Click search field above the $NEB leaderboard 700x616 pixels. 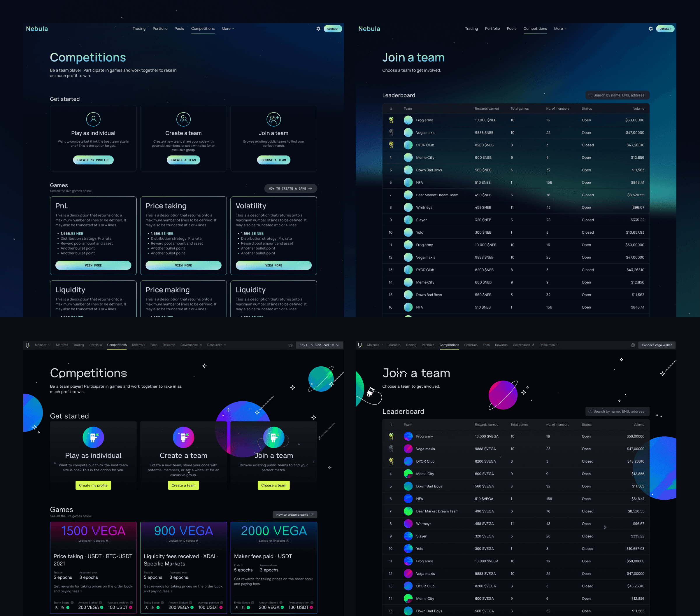[x=618, y=95]
